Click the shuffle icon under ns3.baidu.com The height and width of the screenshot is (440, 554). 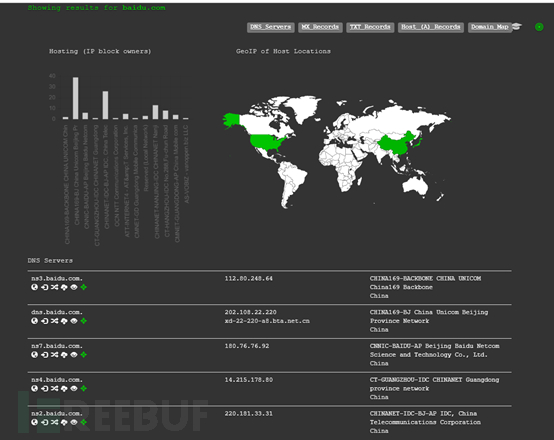[x=54, y=287]
